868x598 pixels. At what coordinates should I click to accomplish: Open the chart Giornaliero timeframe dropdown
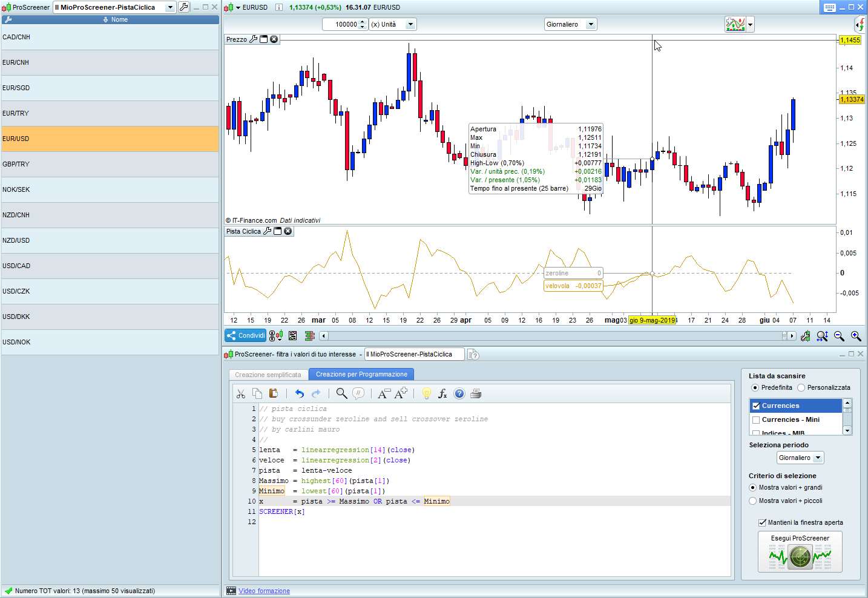(591, 24)
